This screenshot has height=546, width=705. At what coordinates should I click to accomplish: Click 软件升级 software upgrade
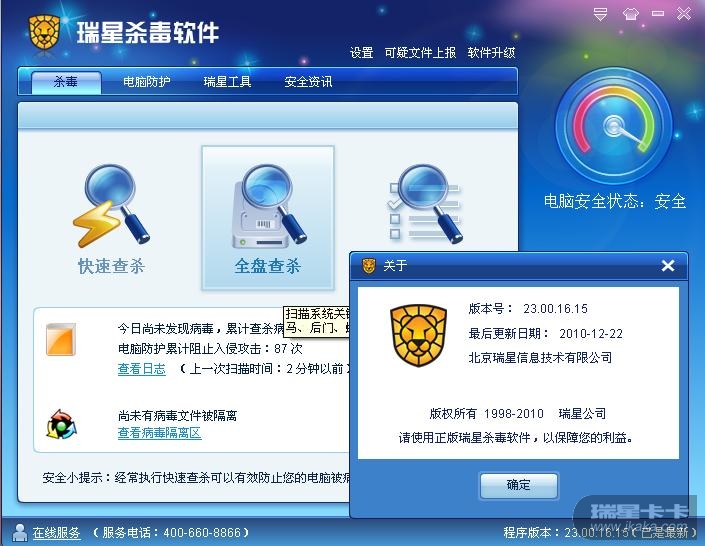(x=491, y=53)
